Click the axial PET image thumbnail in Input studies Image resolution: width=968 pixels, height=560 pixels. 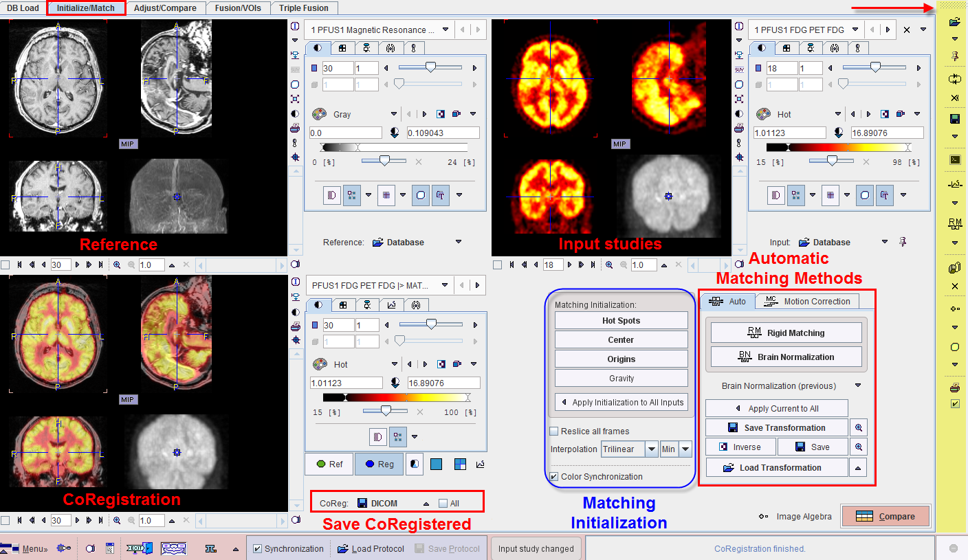pyautogui.click(x=550, y=80)
